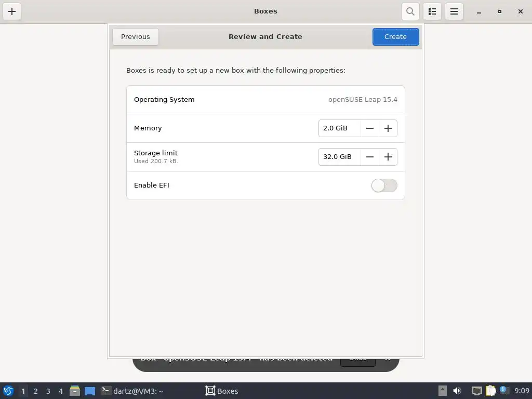Open the clipboard manager tray icon
Screen dimensions: 532x399
click(x=490, y=391)
